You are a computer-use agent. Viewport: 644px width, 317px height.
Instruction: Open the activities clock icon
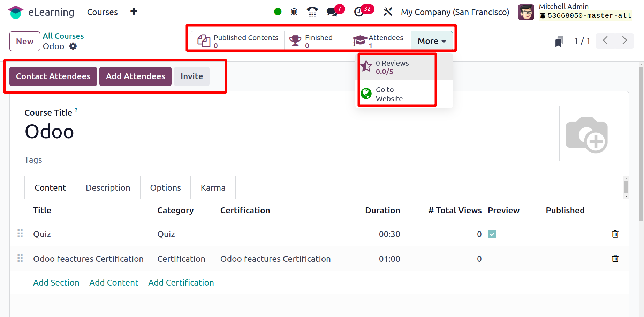(x=359, y=12)
